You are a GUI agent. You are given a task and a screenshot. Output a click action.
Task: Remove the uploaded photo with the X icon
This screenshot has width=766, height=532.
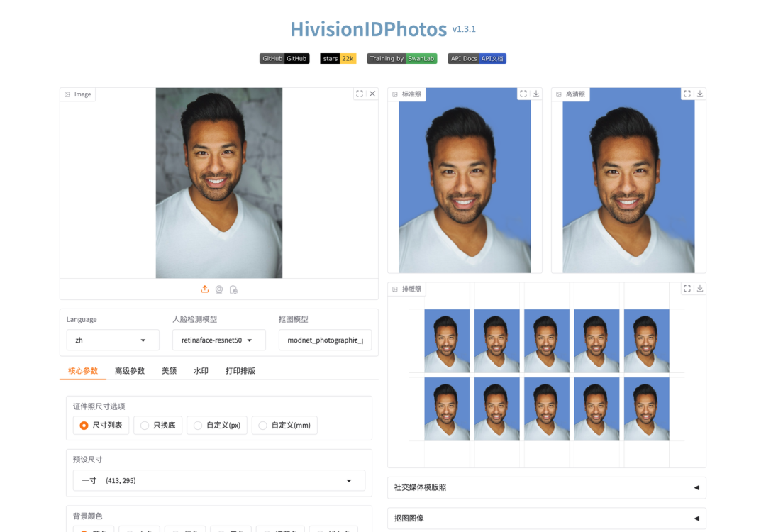coord(372,94)
